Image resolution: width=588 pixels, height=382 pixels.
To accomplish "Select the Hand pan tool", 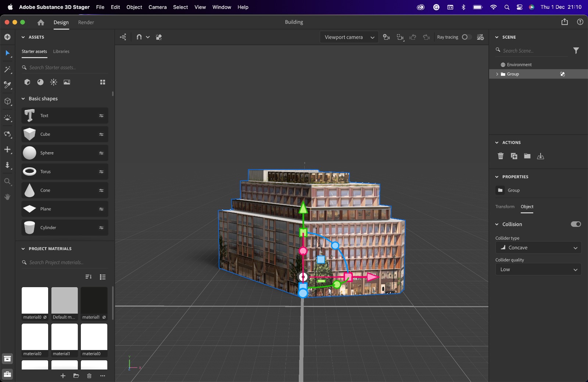I will (7, 197).
